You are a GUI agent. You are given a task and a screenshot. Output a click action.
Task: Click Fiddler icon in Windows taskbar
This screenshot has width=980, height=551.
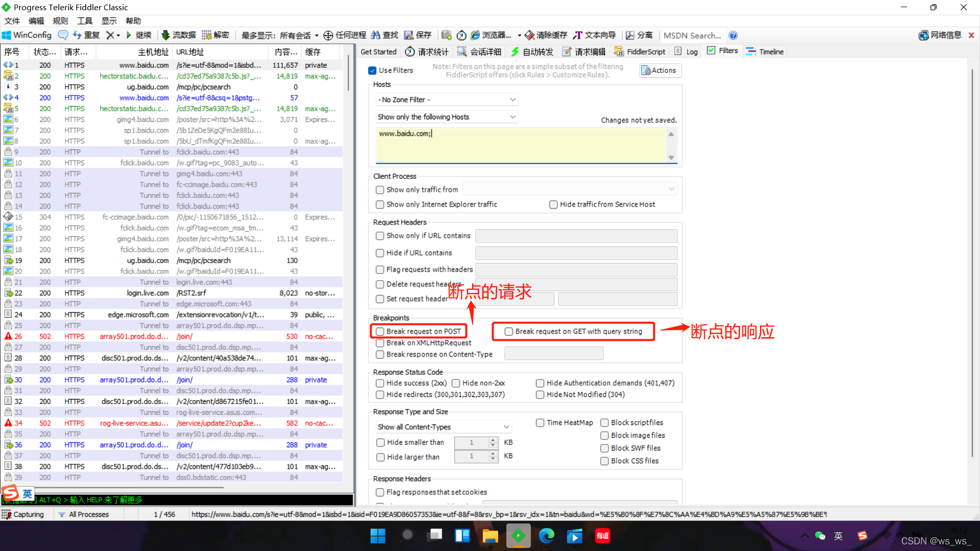tap(518, 536)
